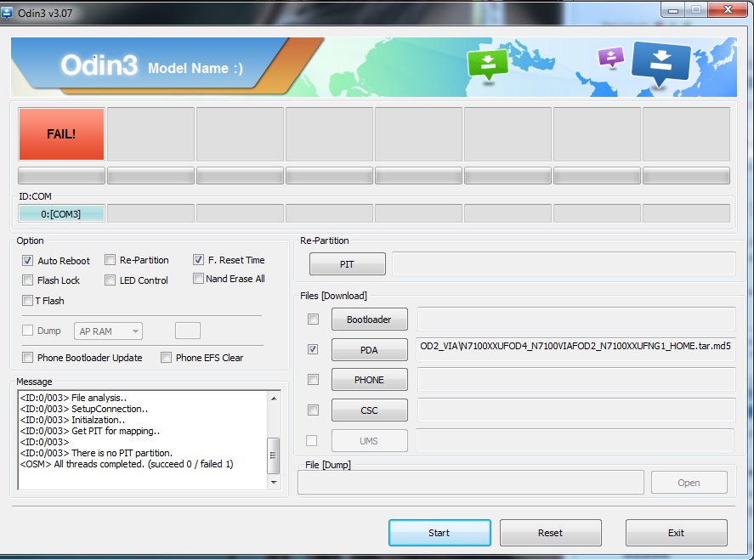Screen dimensions: 754x560
Task: Click the green download speech bubble icon
Action: click(487, 64)
